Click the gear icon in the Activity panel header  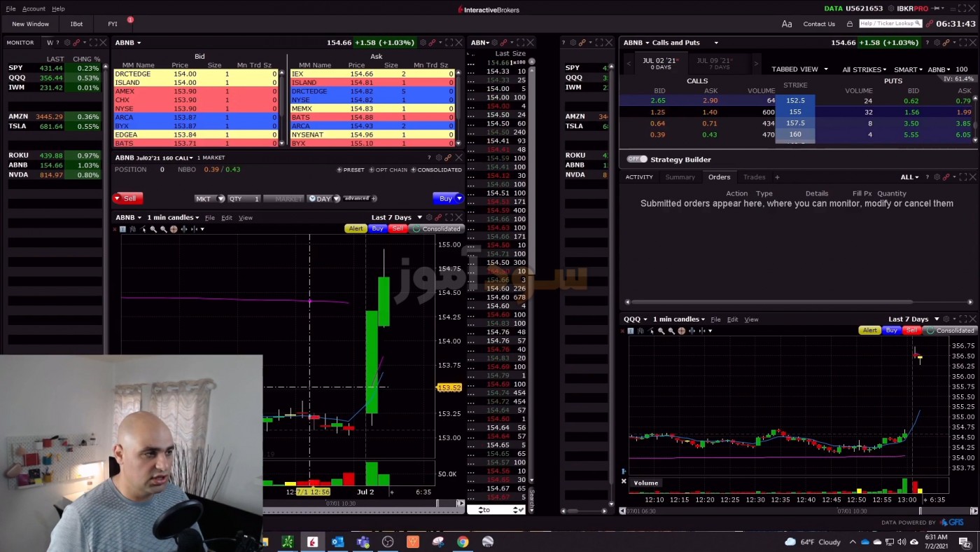(937, 177)
